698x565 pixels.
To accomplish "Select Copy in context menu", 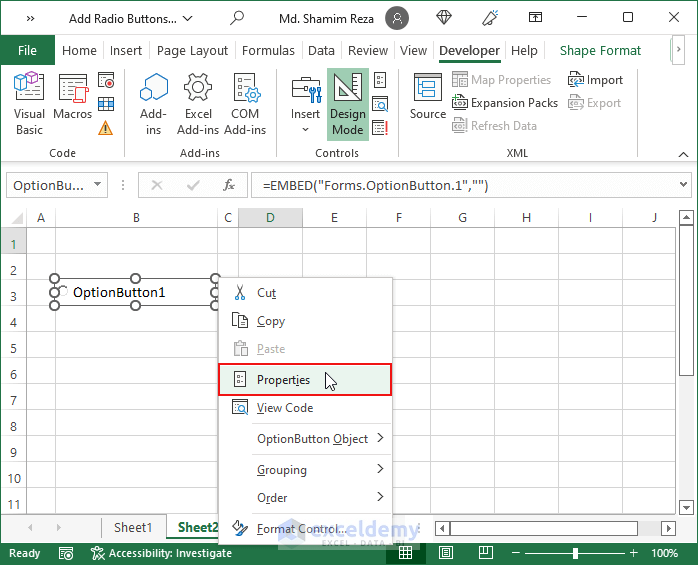I will [305, 321].
